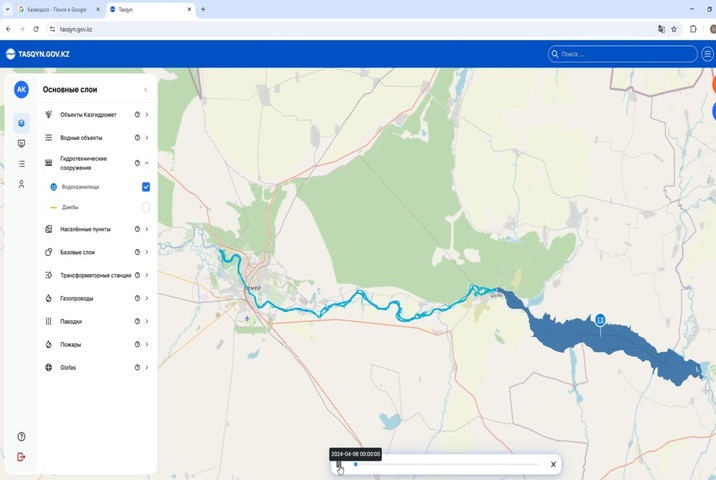The image size is (716, 480).
Task: Uncheck the Водохранилища layer checkbox
Action: click(146, 187)
